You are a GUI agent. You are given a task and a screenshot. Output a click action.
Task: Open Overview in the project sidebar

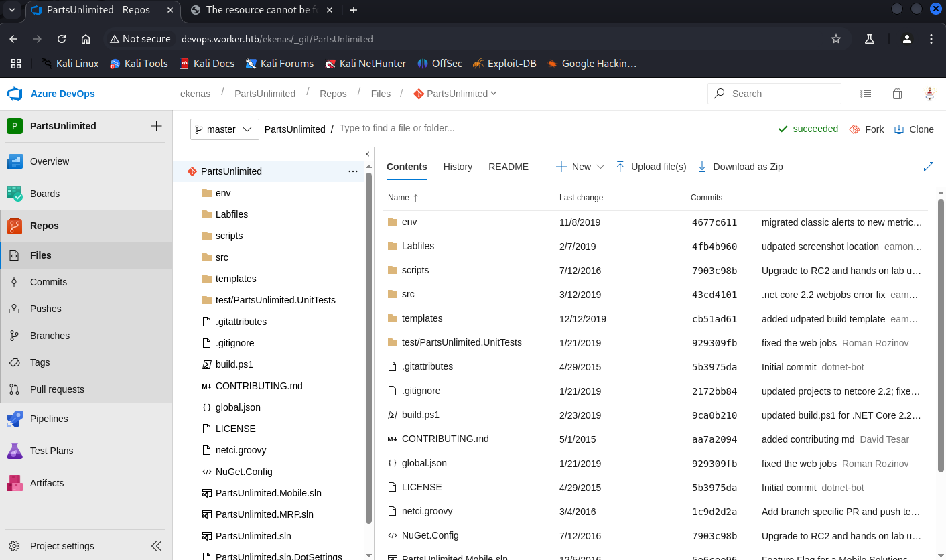click(86, 161)
